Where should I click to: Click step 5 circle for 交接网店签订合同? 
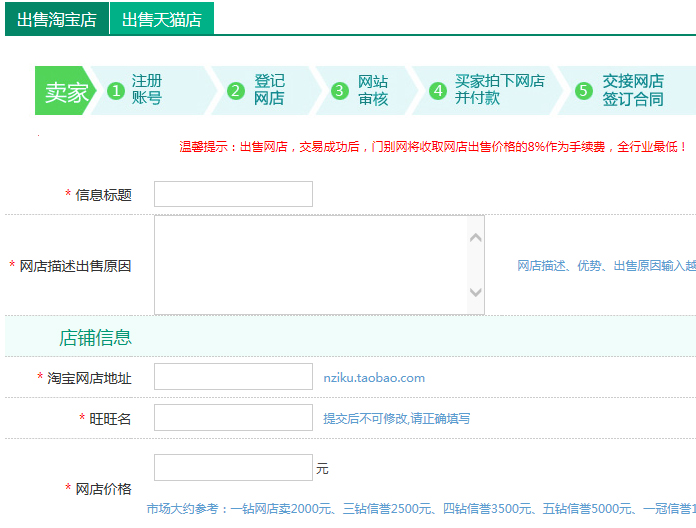click(x=584, y=91)
